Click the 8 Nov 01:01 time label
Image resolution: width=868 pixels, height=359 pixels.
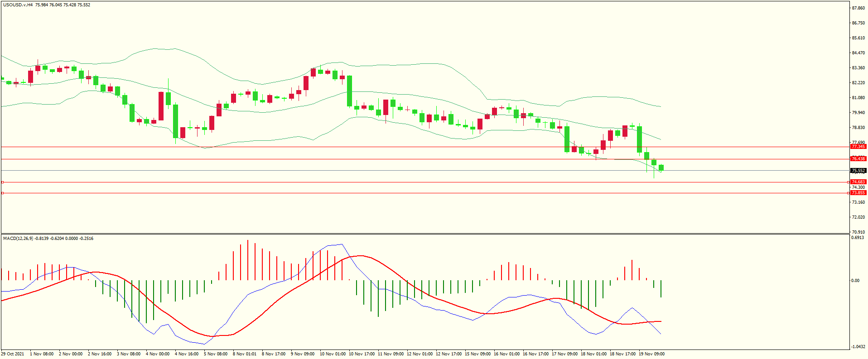pos(245,354)
